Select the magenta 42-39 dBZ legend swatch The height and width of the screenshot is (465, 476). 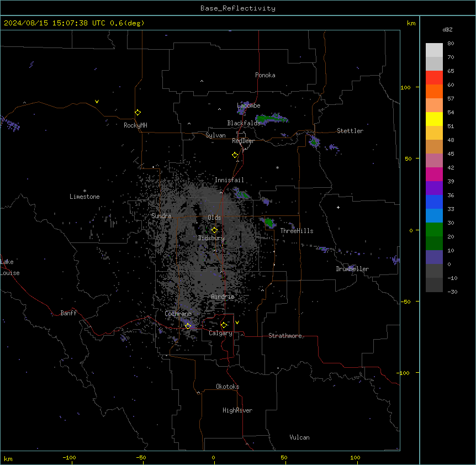(434, 174)
